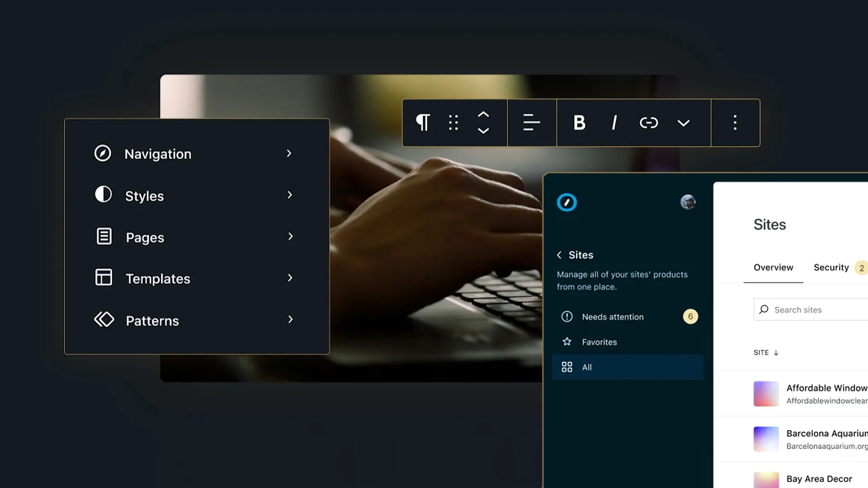
Task: Expand Patterns with its chevron arrow
Action: 290,319
